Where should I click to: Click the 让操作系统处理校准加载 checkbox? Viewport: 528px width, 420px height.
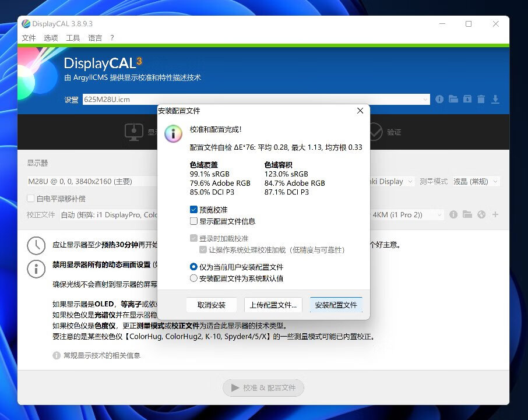point(203,250)
